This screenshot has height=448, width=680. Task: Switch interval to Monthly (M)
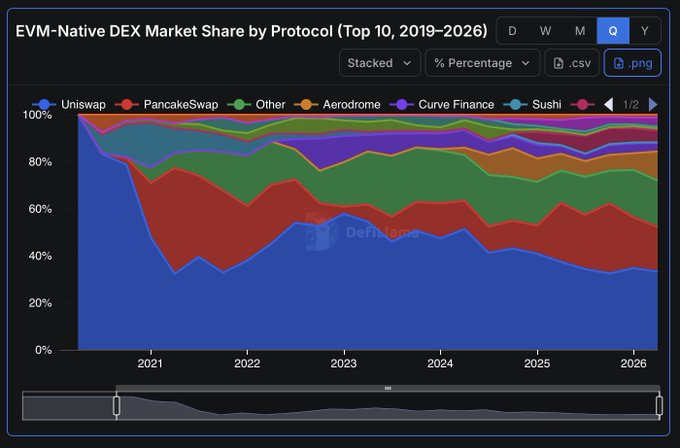pos(580,31)
